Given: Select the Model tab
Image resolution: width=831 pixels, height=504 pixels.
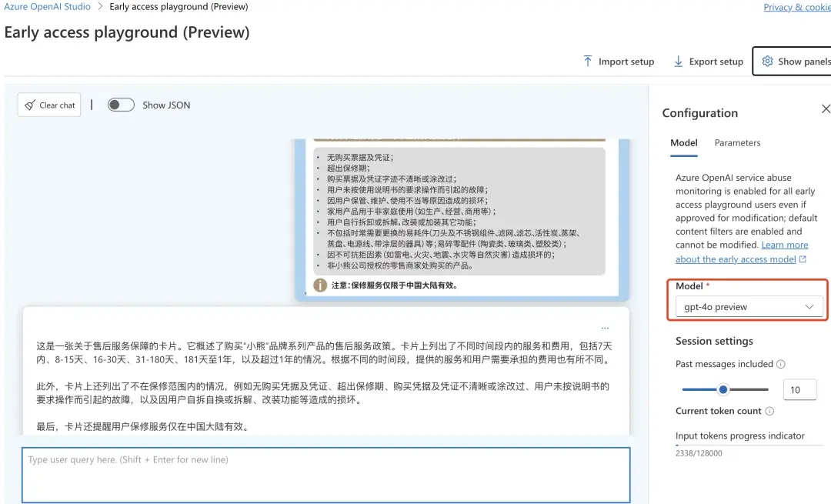Looking at the screenshot, I should 683,142.
